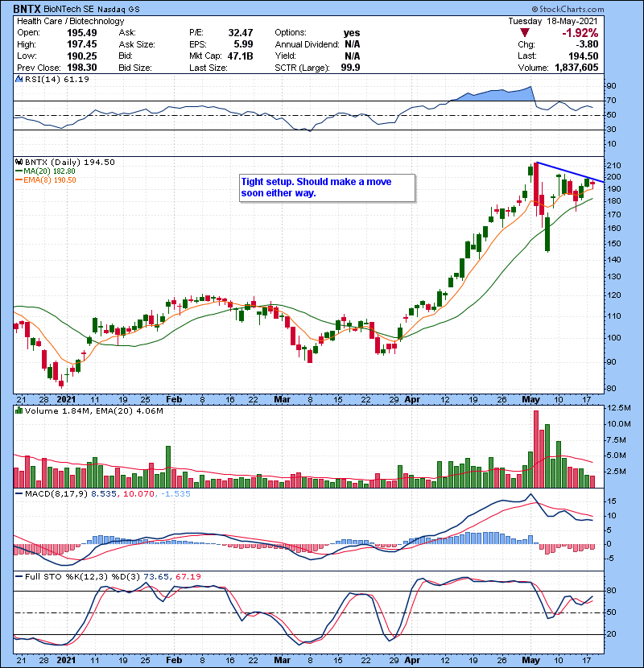Click the EPS value 5.99

tap(243, 44)
